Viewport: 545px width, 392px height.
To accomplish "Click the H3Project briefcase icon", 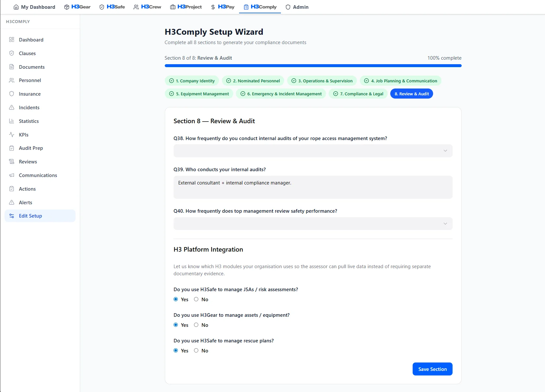I will [x=173, y=7].
